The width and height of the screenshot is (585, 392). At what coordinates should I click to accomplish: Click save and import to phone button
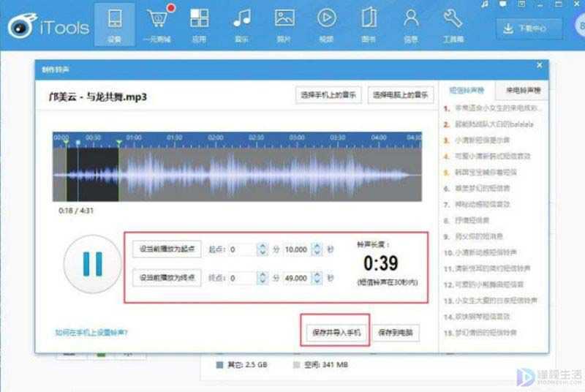point(336,332)
